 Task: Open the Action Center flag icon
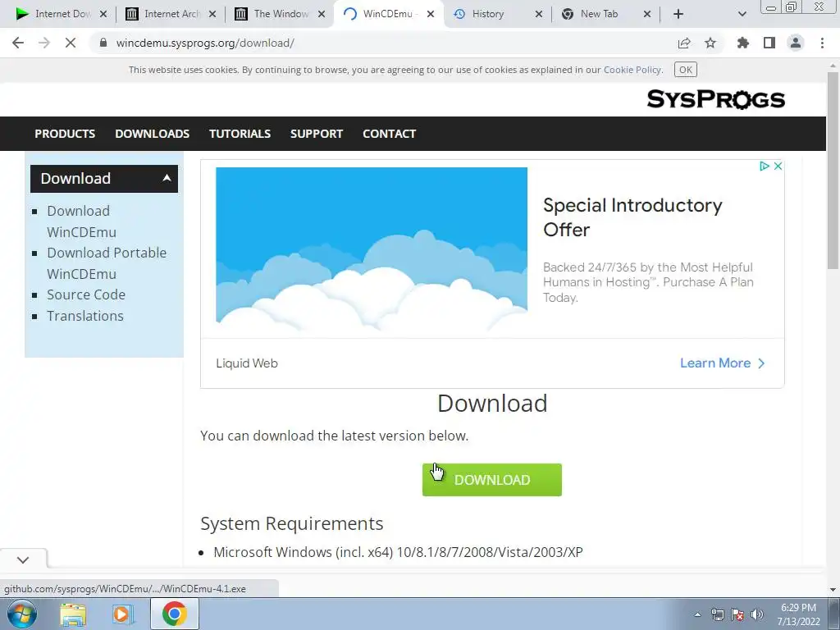[737, 614]
